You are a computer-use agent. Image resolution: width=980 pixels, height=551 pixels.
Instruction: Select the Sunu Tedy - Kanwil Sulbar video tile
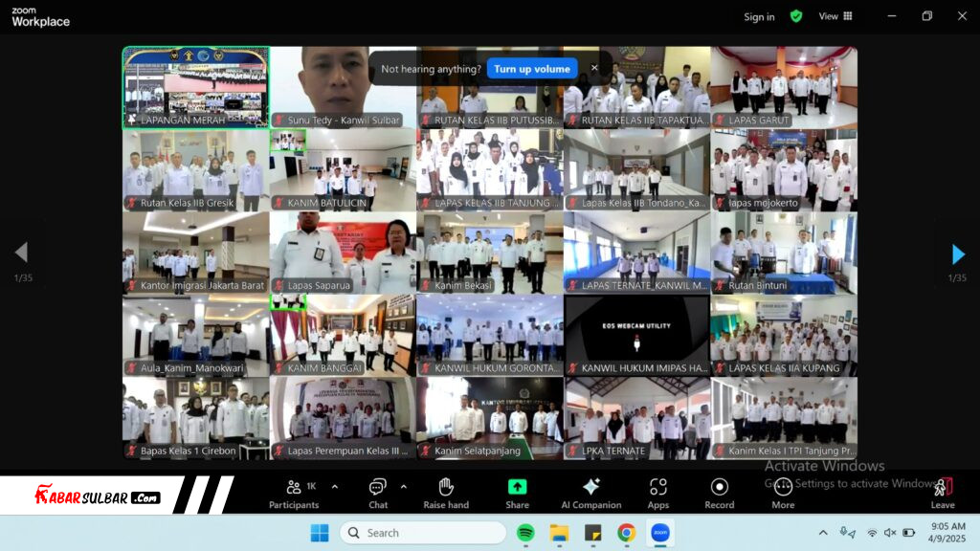pos(343,87)
